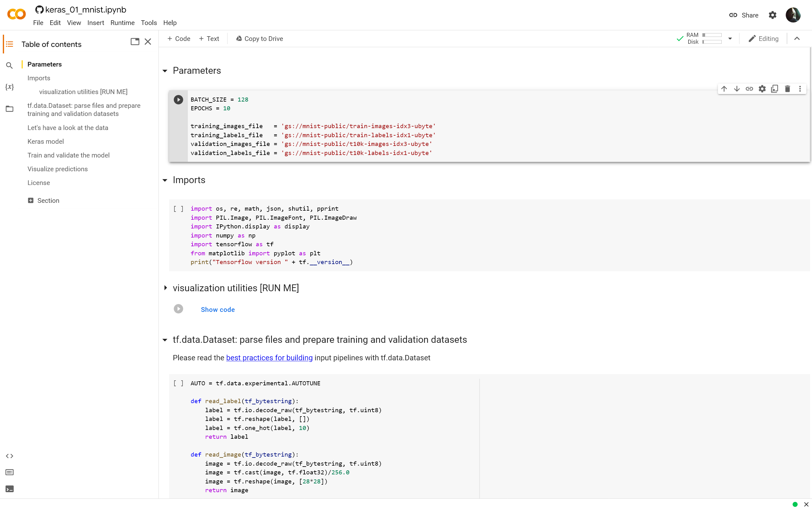The height and width of the screenshot is (510, 812).
Task: Add a new Code cell
Action: (x=179, y=39)
